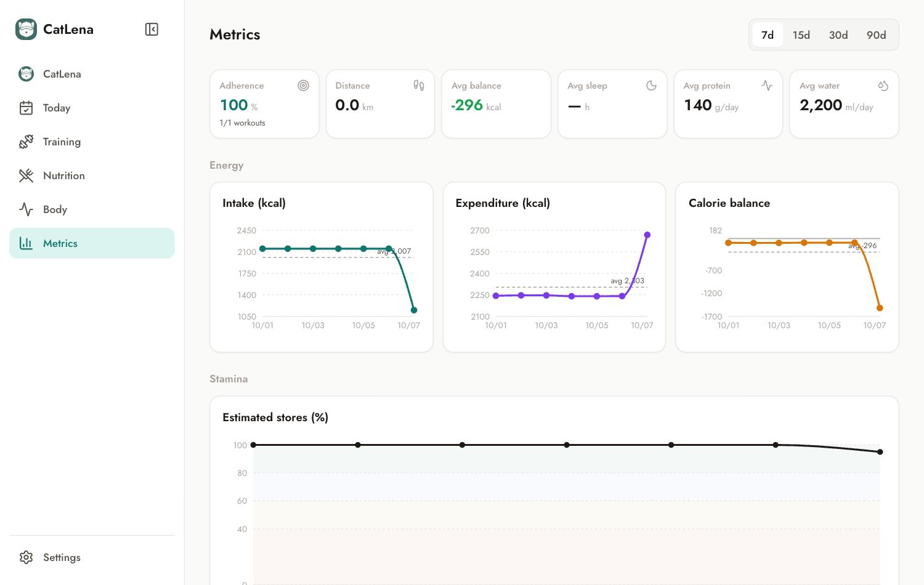Screen dimensions: 924x585
Task: Click the Avg water droplets icon
Action: (883, 86)
